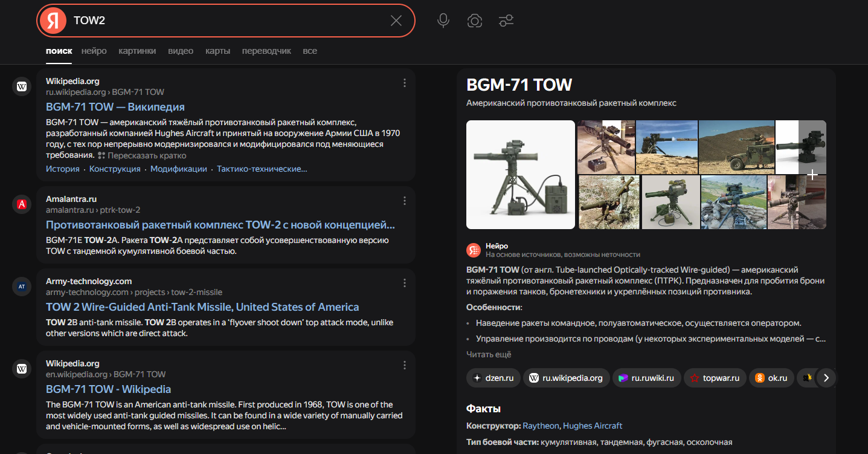Open options menu for the ru.wikipedia.org result

pyautogui.click(x=405, y=83)
